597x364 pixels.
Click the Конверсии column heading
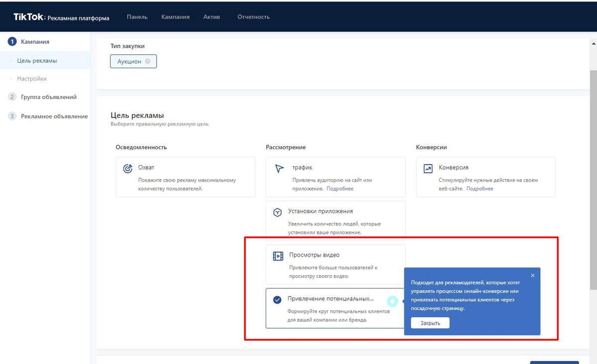[431, 147]
